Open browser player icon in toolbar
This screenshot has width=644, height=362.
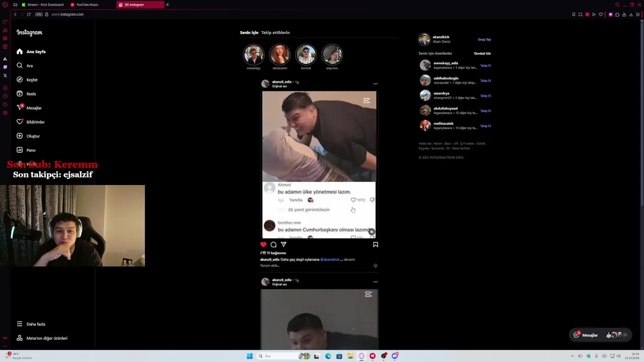[x=594, y=14]
